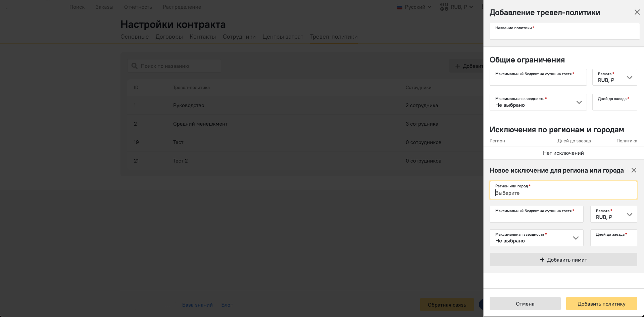Open the Валюта dropdown in new exception

613,214
